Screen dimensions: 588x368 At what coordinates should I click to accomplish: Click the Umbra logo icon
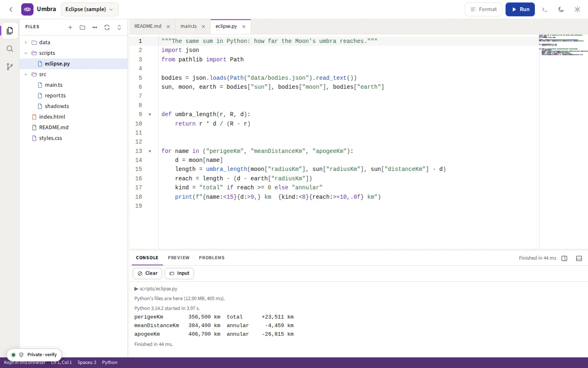27,9
